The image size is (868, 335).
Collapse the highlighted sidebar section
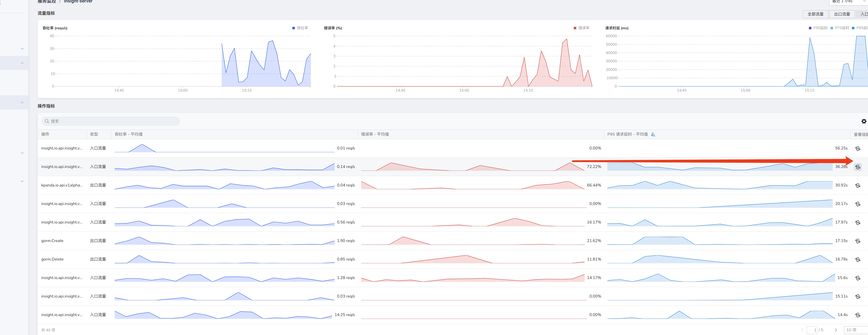tap(22, 63)
